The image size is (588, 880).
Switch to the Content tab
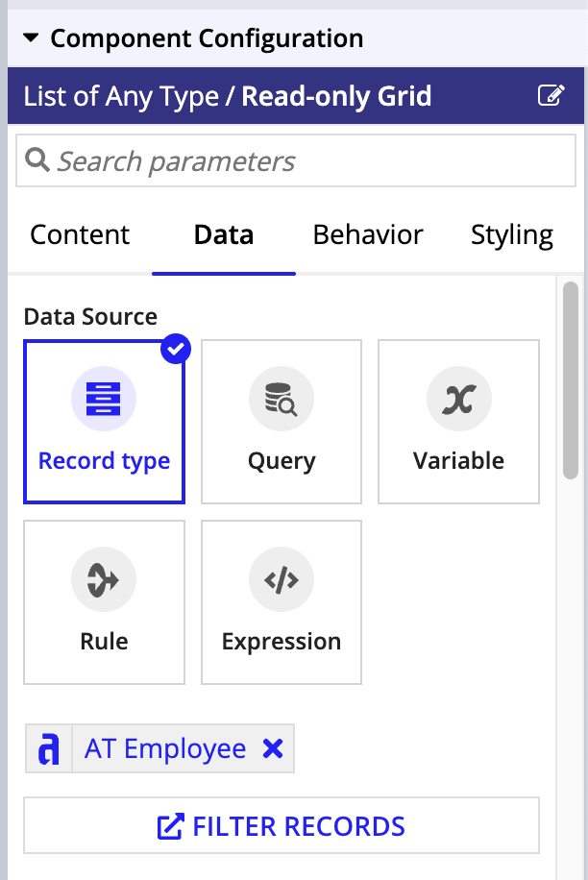pyautogui.click(x=80, y=234)
